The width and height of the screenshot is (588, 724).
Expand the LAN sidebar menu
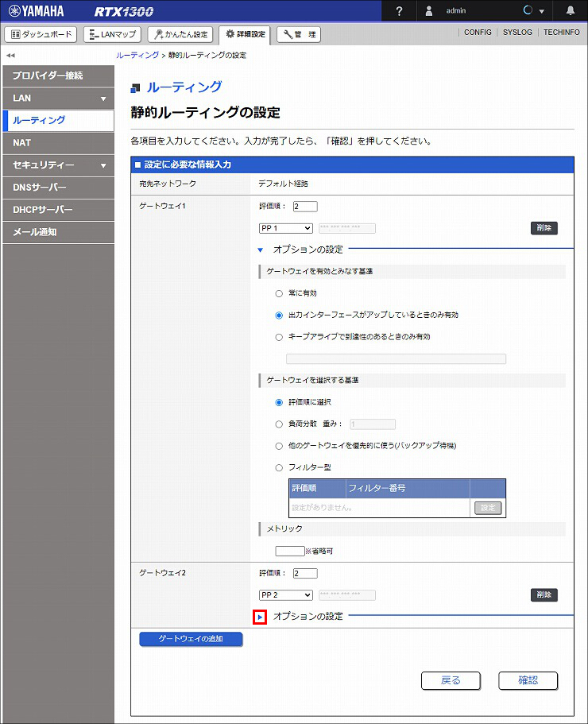click(x=58, y=99)
